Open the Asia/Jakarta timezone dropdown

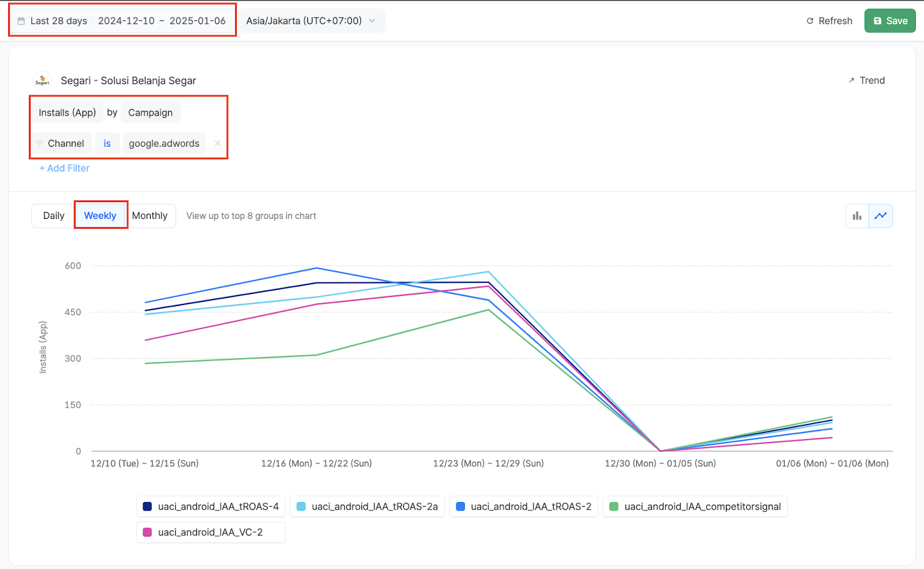tap(311, 21)
